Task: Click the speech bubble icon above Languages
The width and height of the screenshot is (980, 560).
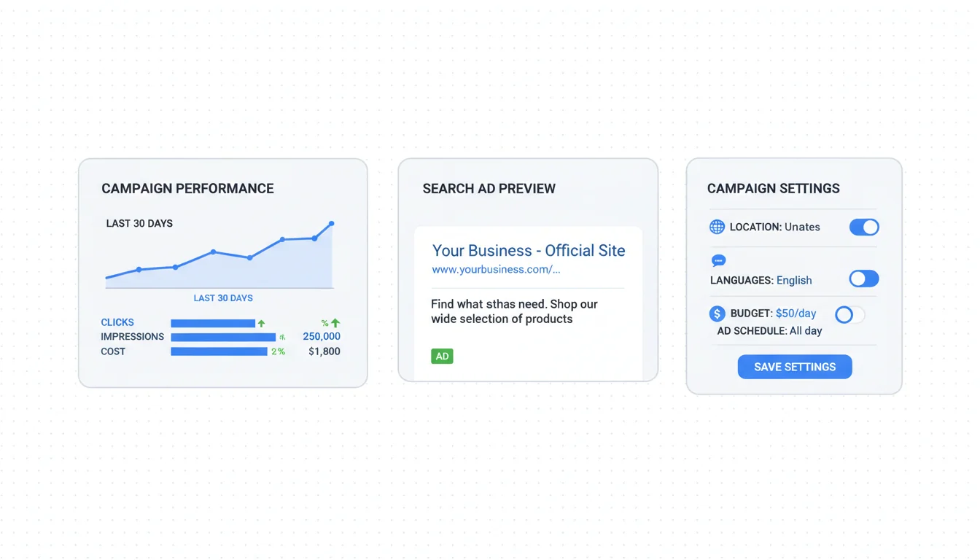Action: tap(718, 260)
